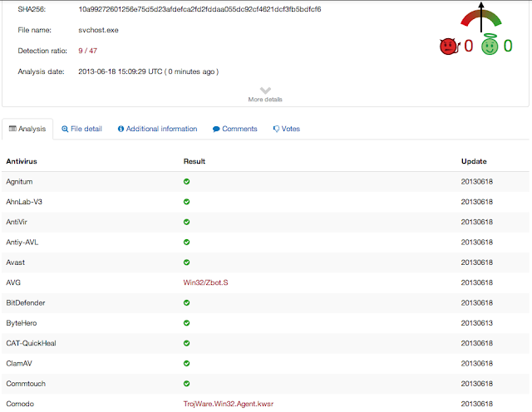Select the TrojWare.Win32.Agent.kwsr result
Image resolution: width=532 pixels, height=412 pixels.
click(229, 404)
